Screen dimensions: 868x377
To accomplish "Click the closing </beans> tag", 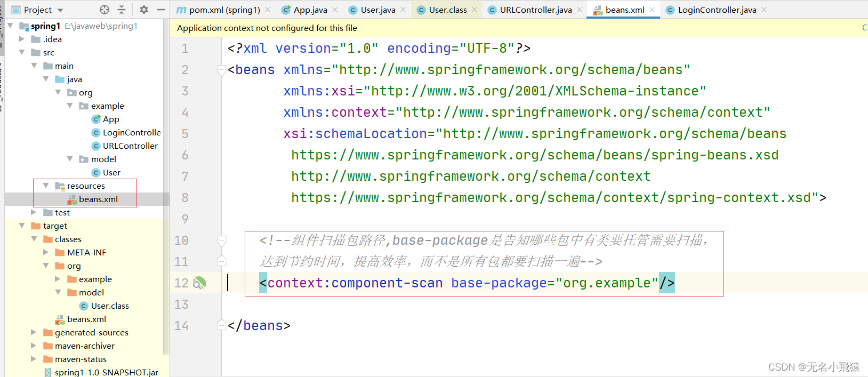I will point(259,326).
